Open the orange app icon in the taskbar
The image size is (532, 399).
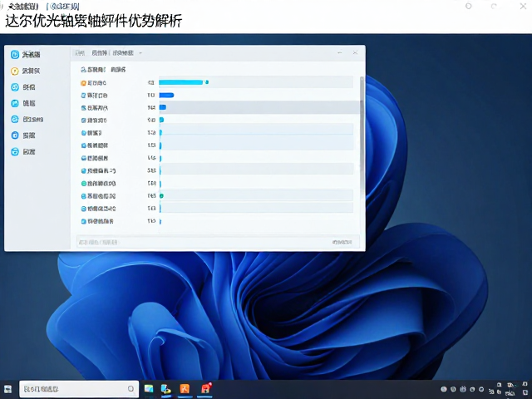[185, 389]
